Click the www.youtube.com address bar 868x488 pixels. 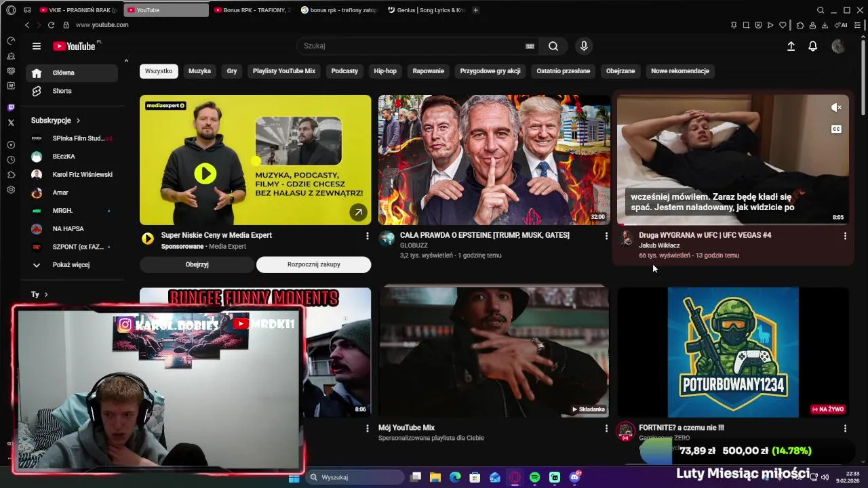102,25
